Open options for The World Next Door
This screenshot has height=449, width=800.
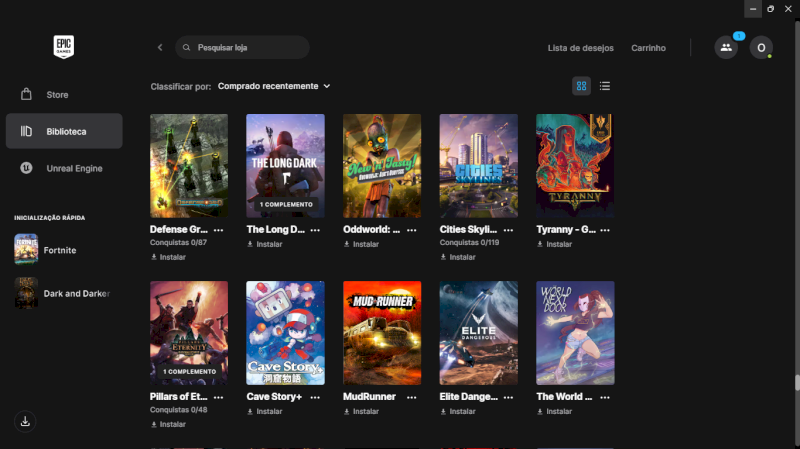[605, 397]
